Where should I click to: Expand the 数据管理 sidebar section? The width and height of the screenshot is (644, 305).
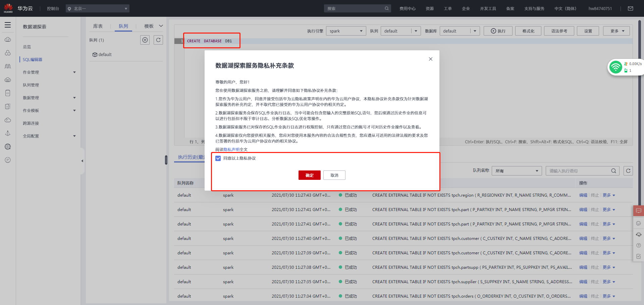(74, 98)
